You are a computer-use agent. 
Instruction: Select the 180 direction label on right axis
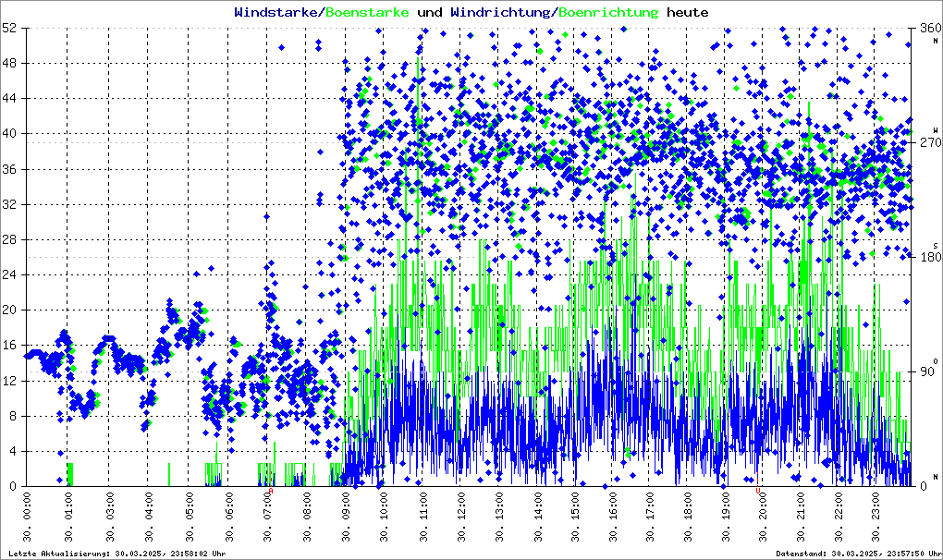click(x=925, y=258)
